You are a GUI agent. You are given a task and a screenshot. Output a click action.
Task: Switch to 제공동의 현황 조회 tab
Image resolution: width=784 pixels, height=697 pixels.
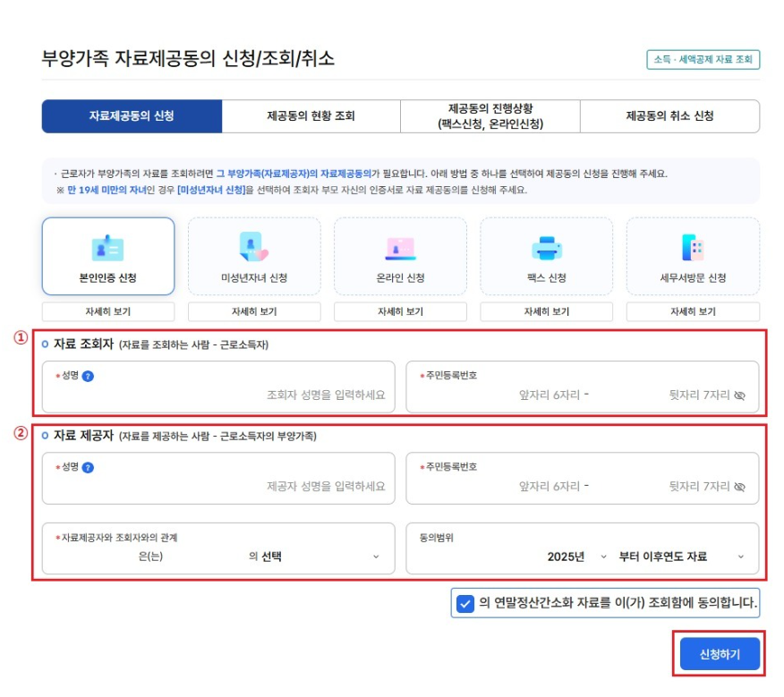[x=311, y=116]
